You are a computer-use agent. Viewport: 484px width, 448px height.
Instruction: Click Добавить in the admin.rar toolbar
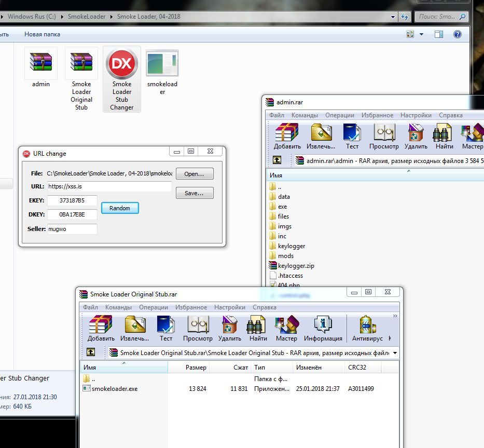[287, 136]
